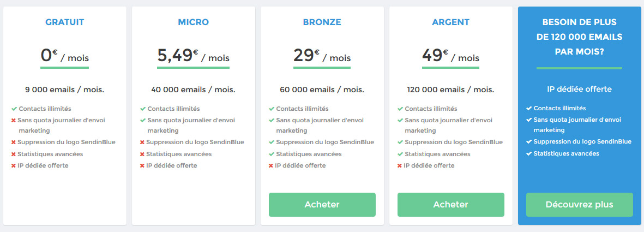The image size is (644, 232).
Task: Click the Besoin de plus de 120 000 emails heading
Action: [580, 37]
